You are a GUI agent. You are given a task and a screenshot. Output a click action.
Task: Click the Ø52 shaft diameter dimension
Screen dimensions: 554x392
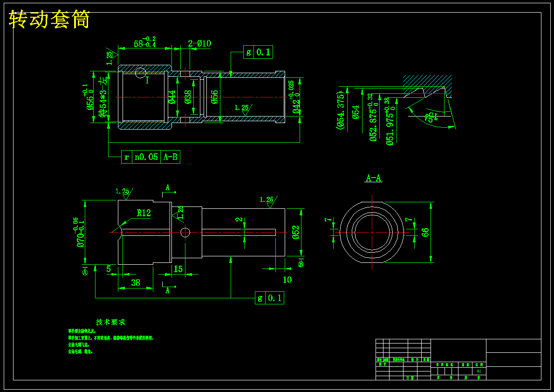click(x=296, y=232)
